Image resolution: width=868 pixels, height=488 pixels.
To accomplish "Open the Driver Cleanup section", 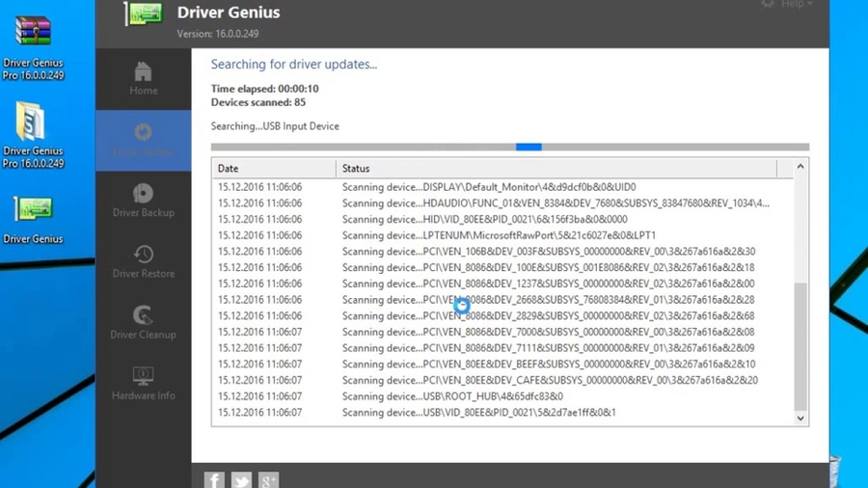I will [143, 322].
